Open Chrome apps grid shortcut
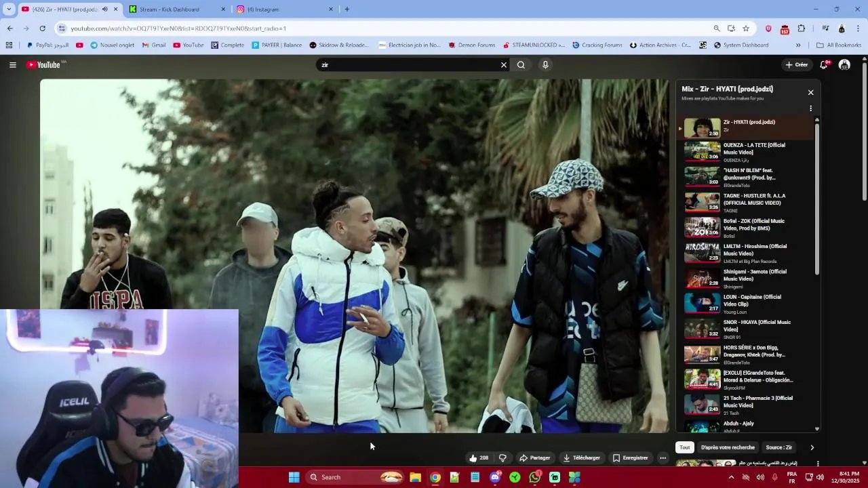Image resolution: width=868 pixels, height=488 pixels. (x=9, y=45)
